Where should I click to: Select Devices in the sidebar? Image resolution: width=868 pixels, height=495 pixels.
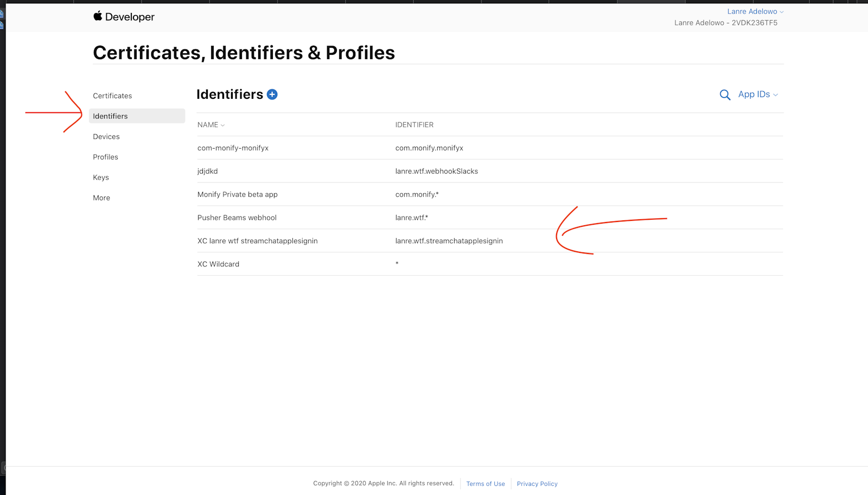click(106, 136)
